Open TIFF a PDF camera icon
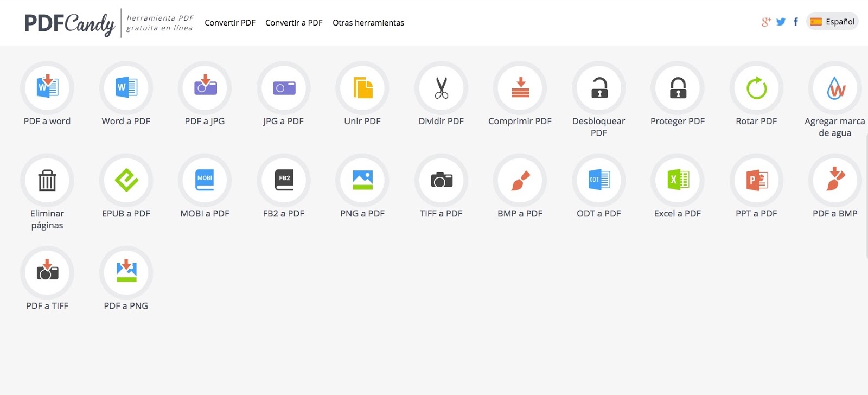 coord(441,180)
